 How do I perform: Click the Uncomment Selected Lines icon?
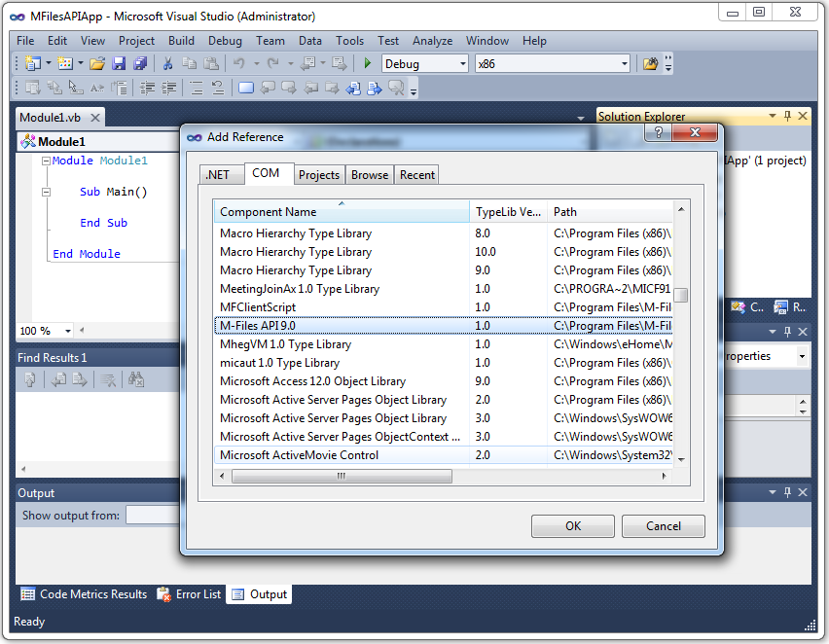click(218, 88)
